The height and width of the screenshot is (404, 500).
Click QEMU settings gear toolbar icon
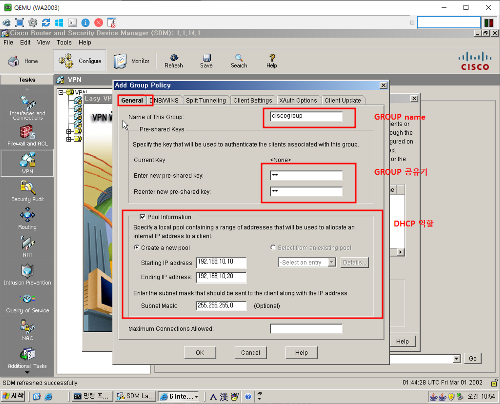(x=33, y=22)
